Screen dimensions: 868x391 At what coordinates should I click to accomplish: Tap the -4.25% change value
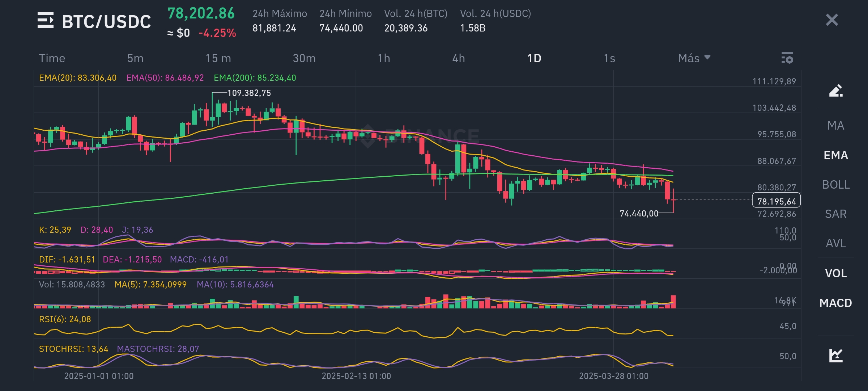[x=217, y=33]
